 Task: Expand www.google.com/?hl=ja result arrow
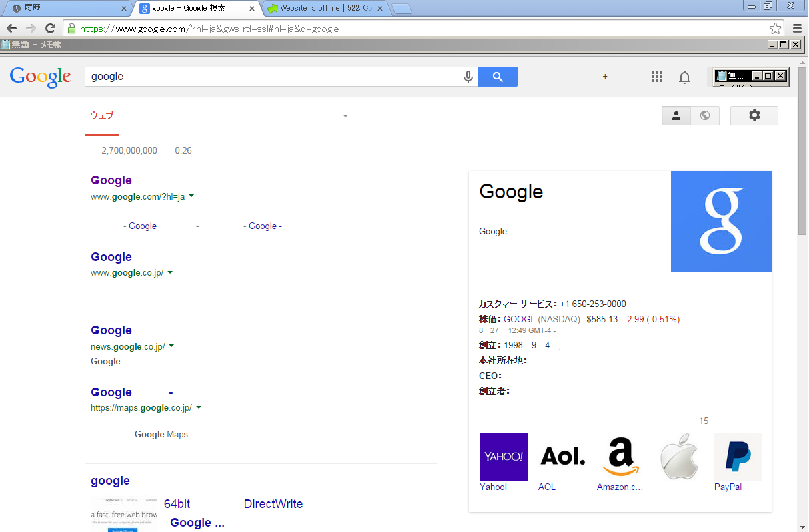pos(191,196)
